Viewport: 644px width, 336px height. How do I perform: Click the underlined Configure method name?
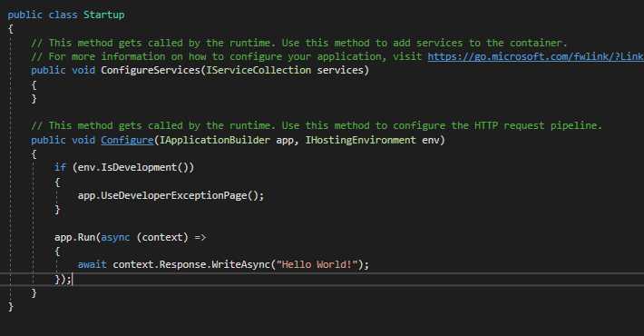pos(127,140)
